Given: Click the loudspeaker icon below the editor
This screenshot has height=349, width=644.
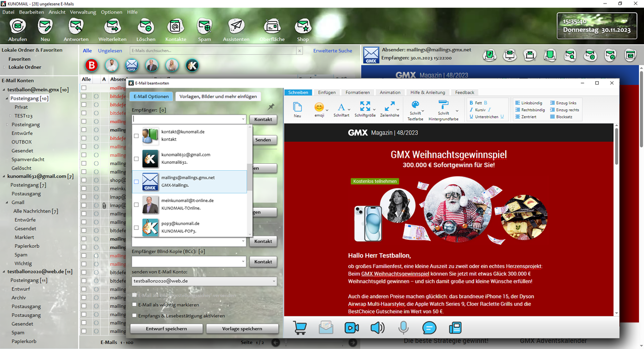Looking at the screenshot, I should (377, 328).
